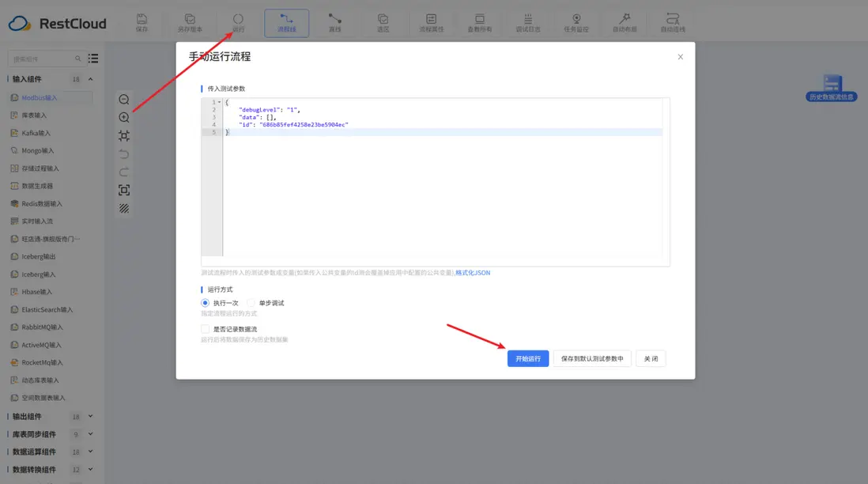Click the 运行 run toolbar icon
The width and height of the screenshot is (868, 484).
click(x=238, y=23)
